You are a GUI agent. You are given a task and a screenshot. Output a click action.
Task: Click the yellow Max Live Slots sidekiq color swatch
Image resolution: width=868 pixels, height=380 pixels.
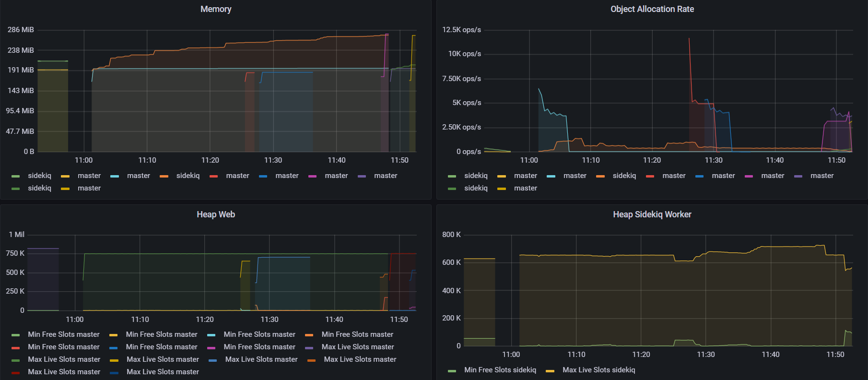coord(550,370)
